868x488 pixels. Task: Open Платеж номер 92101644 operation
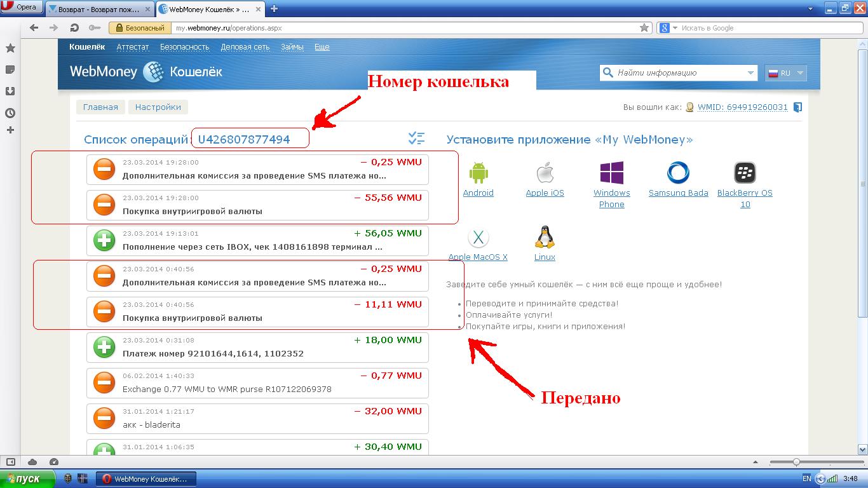click(x=258, y=347)
